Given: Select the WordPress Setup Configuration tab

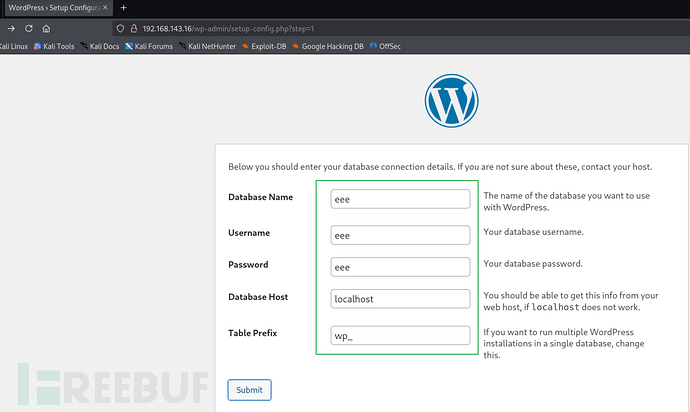Looking at the screenshot, I should 59,7.
